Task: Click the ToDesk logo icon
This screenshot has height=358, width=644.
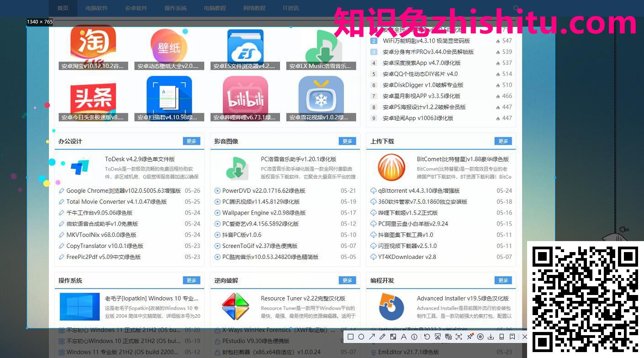Action: (80, 168)
